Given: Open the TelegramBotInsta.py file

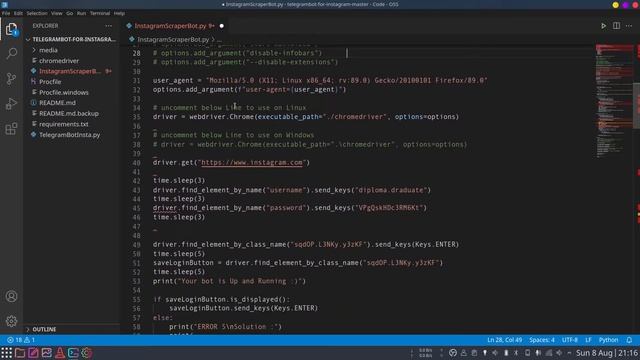Looking at the screenshot, I should 70,135.
